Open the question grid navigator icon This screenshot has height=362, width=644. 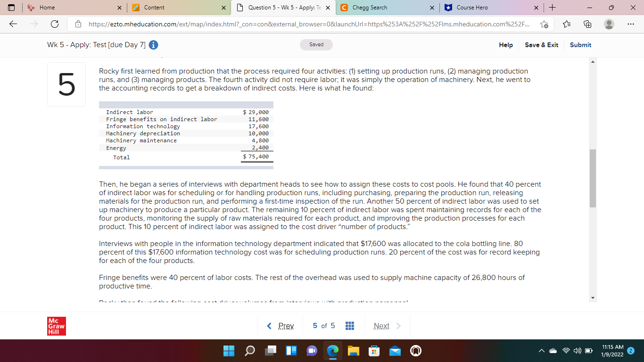click(x=350, y=326)
